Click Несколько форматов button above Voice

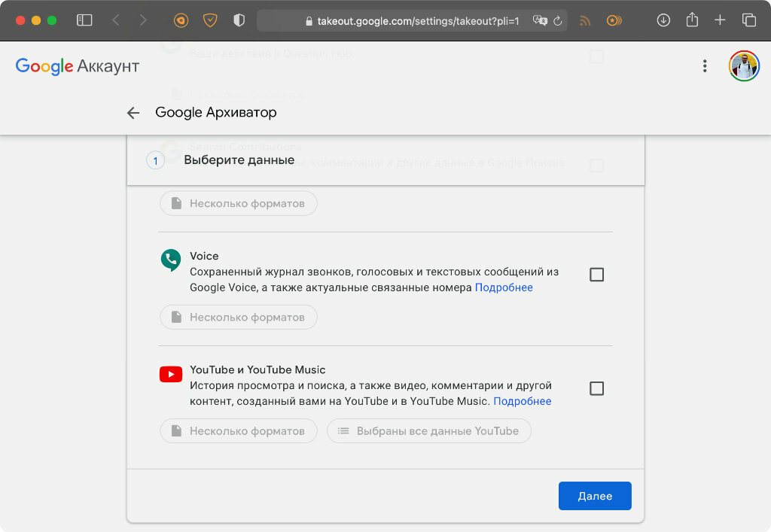[x=239, y=203]
